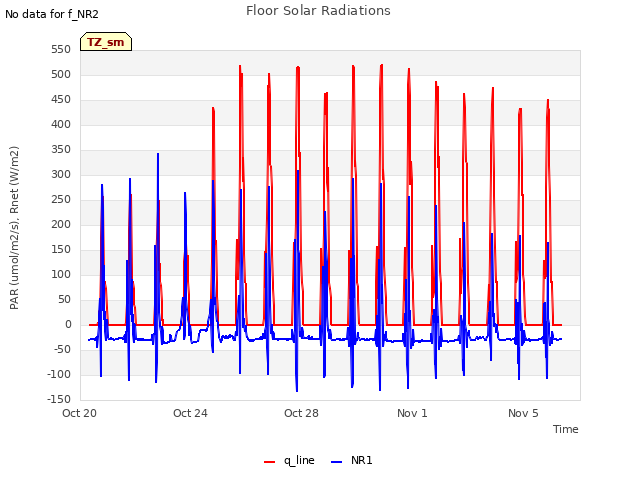Click the Oct 24 x-axis label
This screenshot has width=640, height=480.
[x=190, y=413]
